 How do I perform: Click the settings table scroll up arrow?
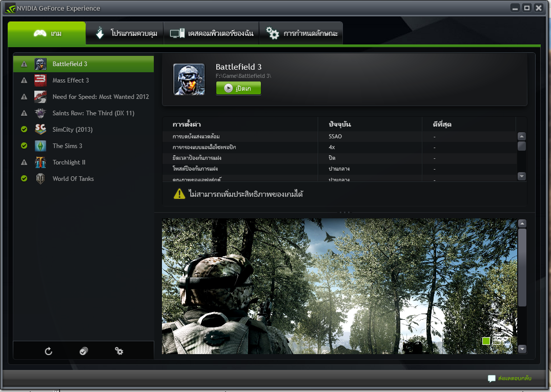522,136
